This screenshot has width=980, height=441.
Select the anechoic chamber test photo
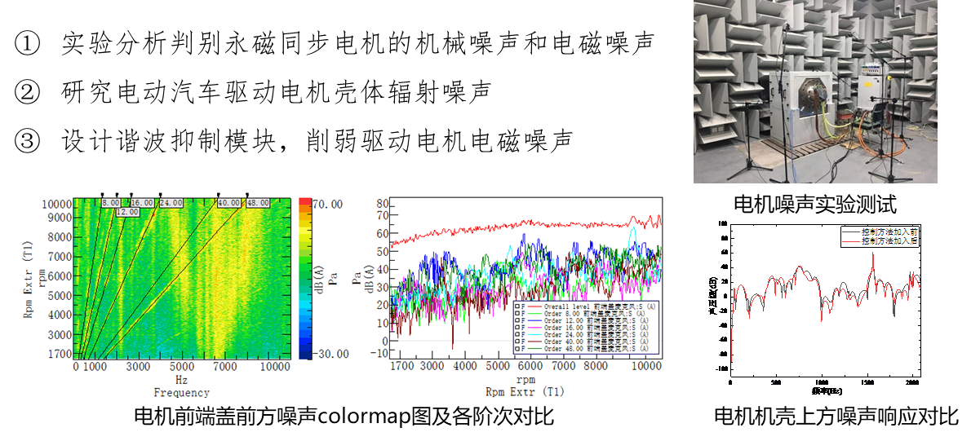pos(815,91)
